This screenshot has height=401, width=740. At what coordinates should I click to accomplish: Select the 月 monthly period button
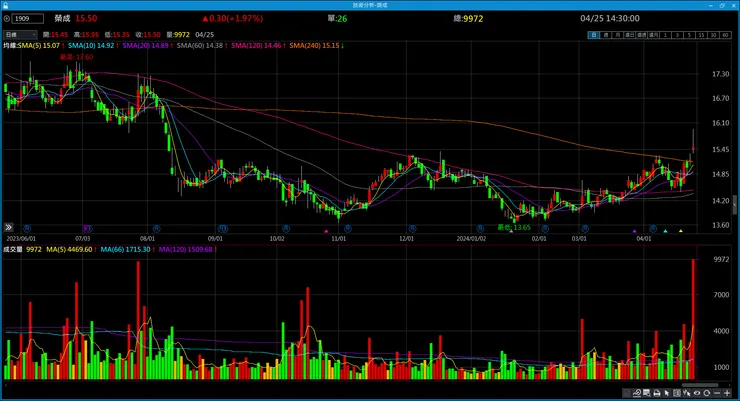(x=618, y=35)
